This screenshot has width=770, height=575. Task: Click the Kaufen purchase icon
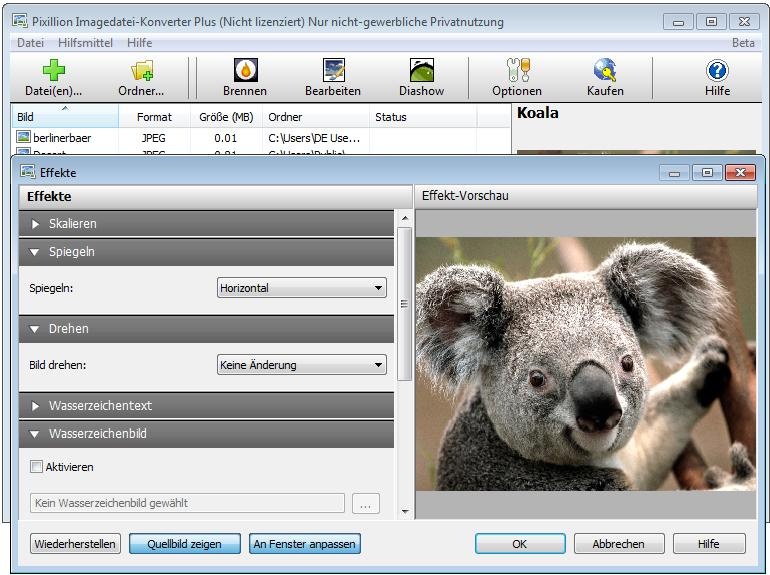tap(605, 71)
